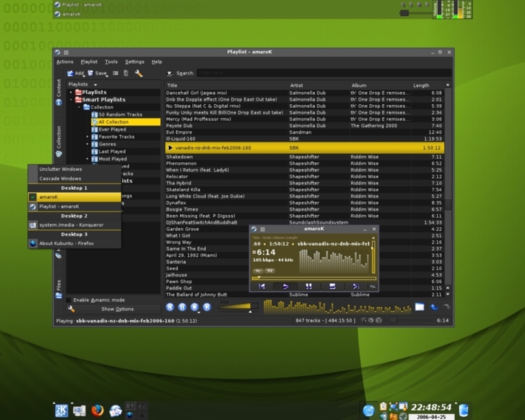
Task: Open the Settings menu
Action: click(134, 62)
